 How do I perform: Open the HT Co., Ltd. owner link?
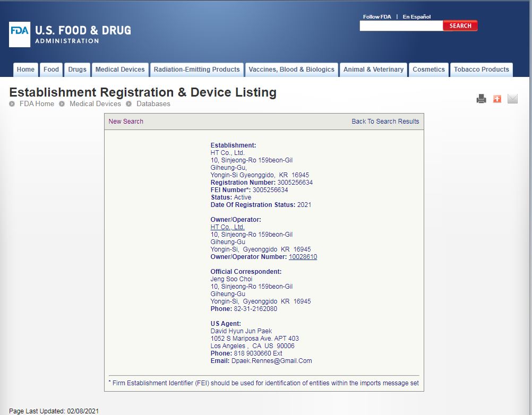(x=227, y=227)
